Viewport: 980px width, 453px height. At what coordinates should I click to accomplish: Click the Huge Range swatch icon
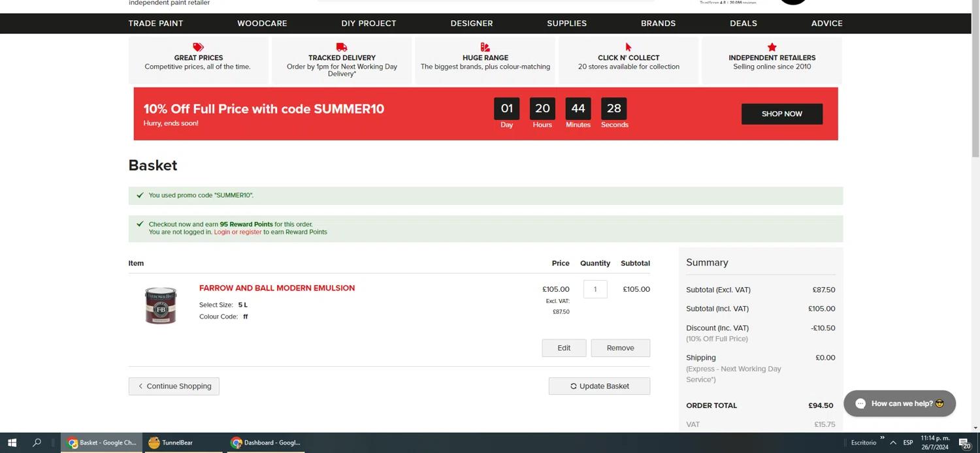click(485, 47)
